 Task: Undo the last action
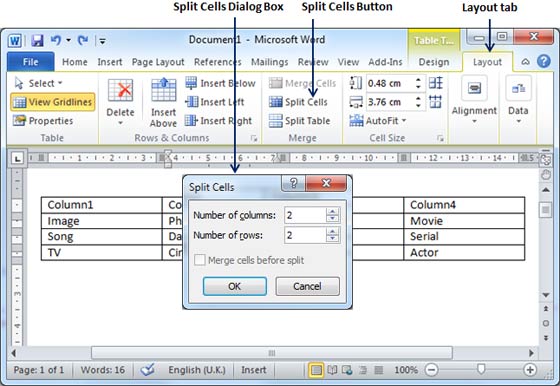(56, 40)
